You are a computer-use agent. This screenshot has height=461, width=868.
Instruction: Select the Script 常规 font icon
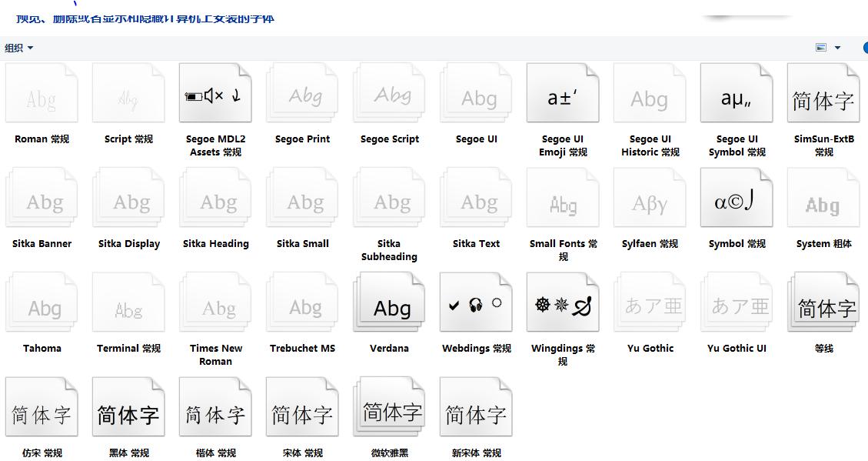coord(128,93)
